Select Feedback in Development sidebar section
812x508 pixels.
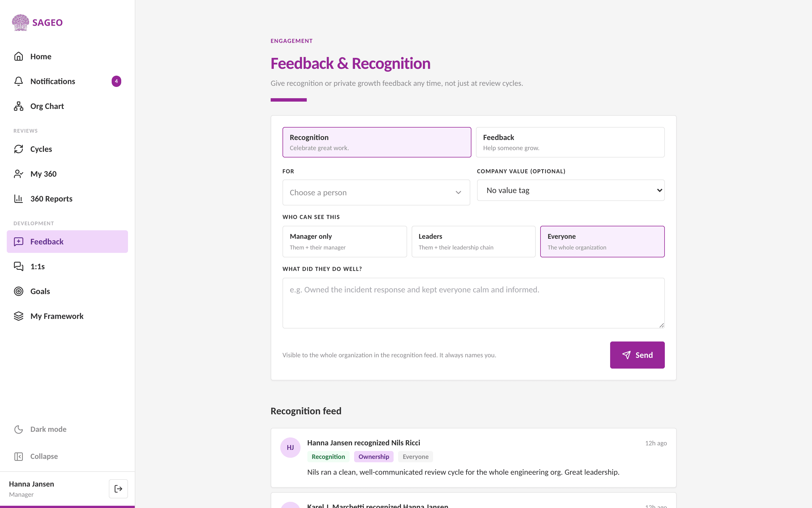(x=67, y=242)
